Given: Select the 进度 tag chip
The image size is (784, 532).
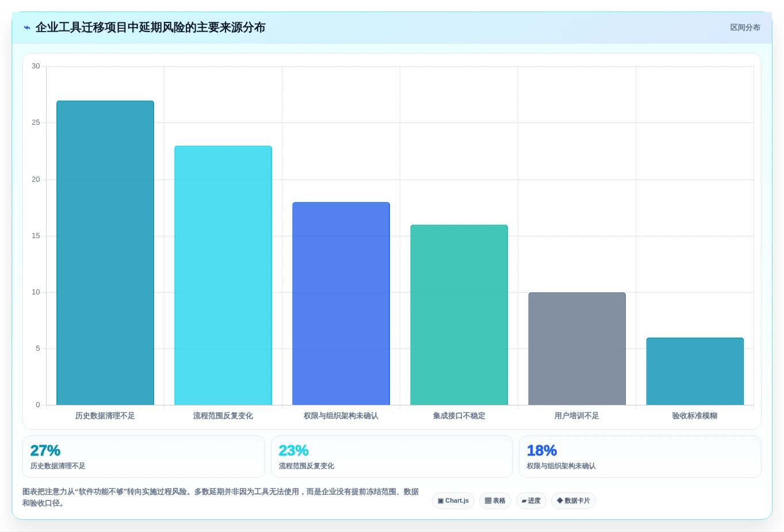Looking at the screenshot, I should coord(531,500).
